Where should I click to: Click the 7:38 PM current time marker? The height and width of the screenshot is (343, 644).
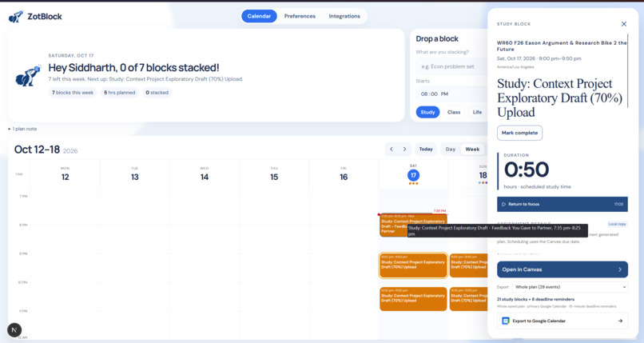tap(439, 211)
